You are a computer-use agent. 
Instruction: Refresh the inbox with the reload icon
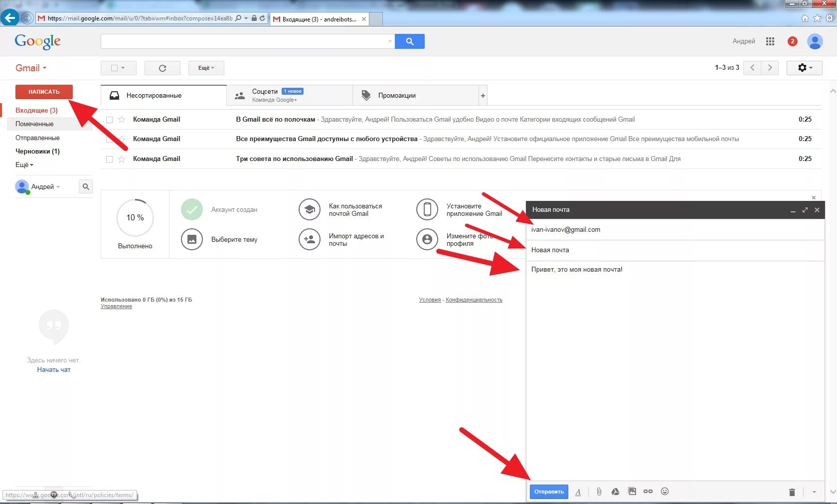coord(163,68)
